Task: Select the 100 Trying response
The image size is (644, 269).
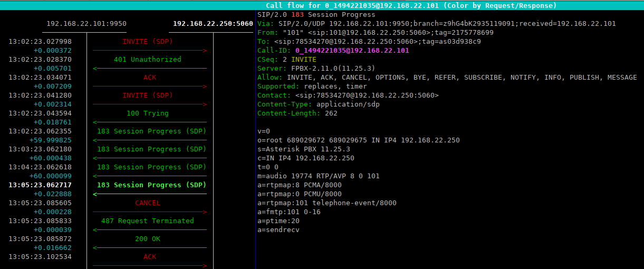Action: (147, 113)
